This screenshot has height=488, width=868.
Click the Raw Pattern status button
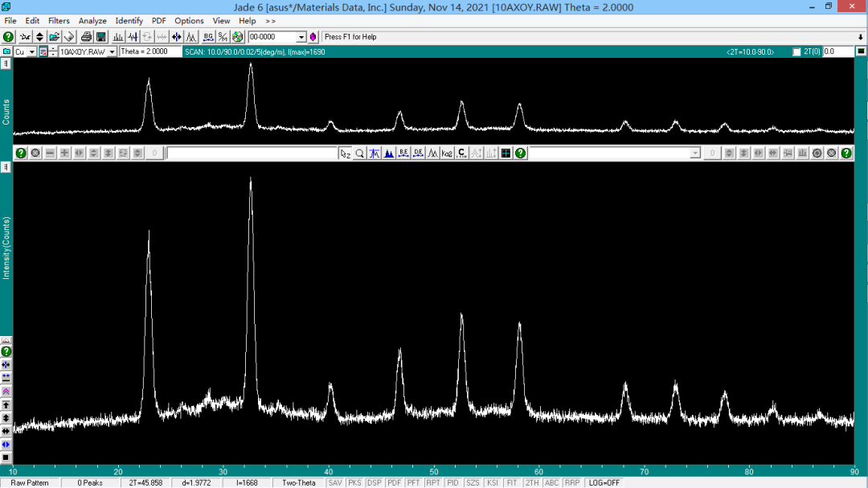coord(30,482)
